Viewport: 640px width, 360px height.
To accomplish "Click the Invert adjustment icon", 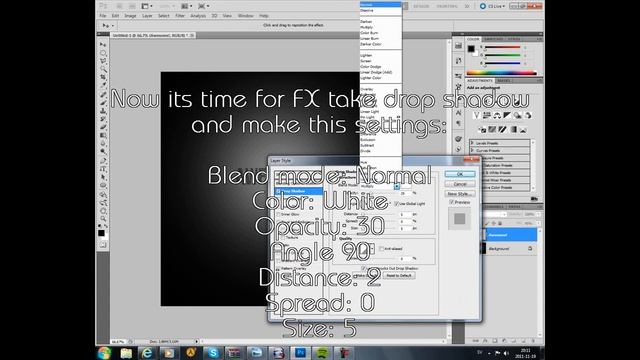I will pos(482,130).
